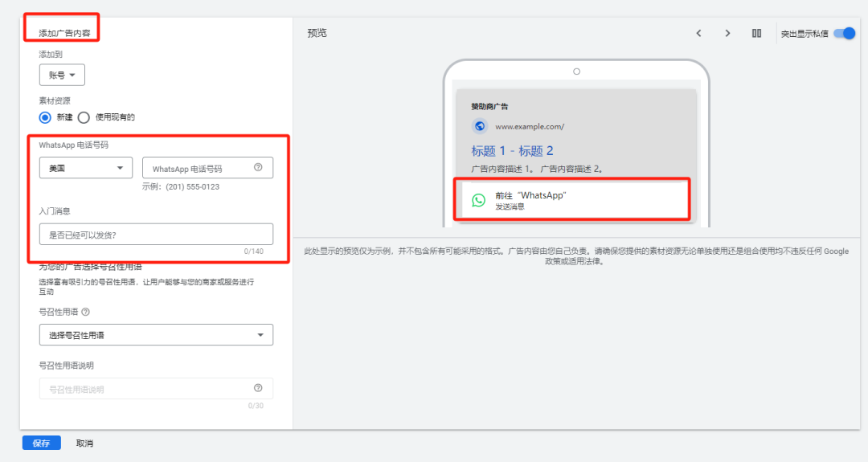Open help icon beside 号召性用语 label
Screen dimensions: 868x462
86,312
